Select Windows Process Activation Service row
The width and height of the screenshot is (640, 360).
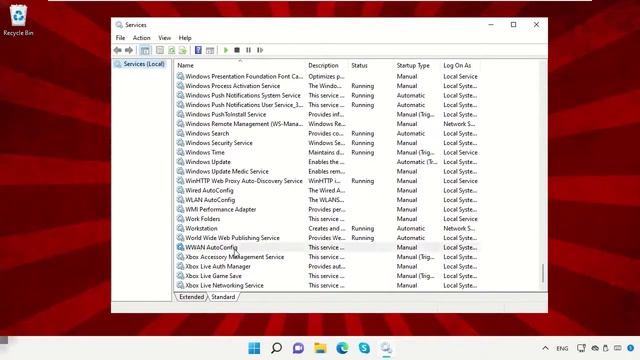coord(327,86)
